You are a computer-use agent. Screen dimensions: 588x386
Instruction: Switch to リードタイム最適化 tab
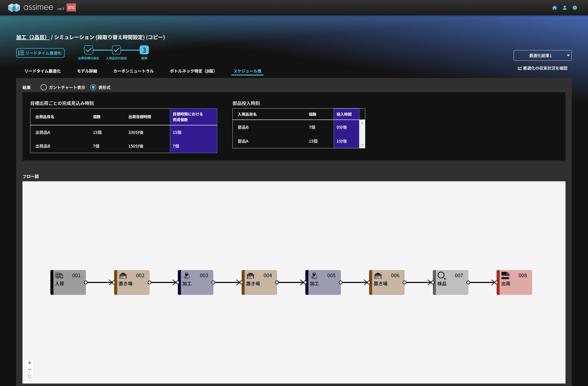tap(42, 71)
